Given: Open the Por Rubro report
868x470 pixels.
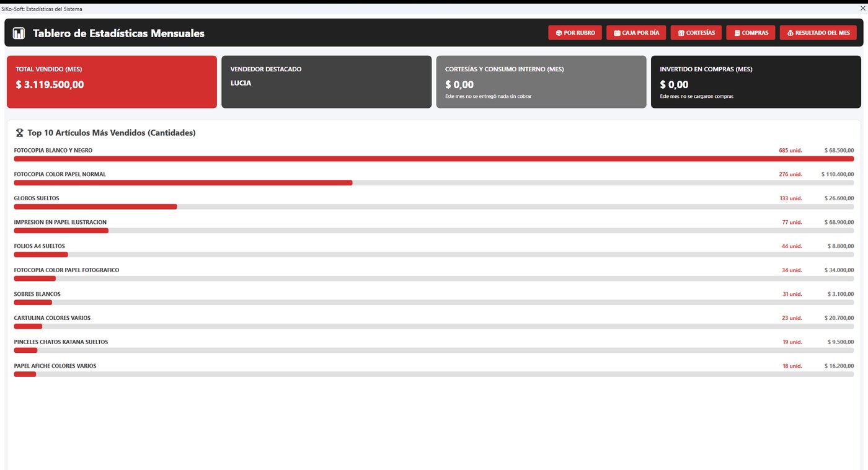Looking at the screenshot, I should point(575,33).
